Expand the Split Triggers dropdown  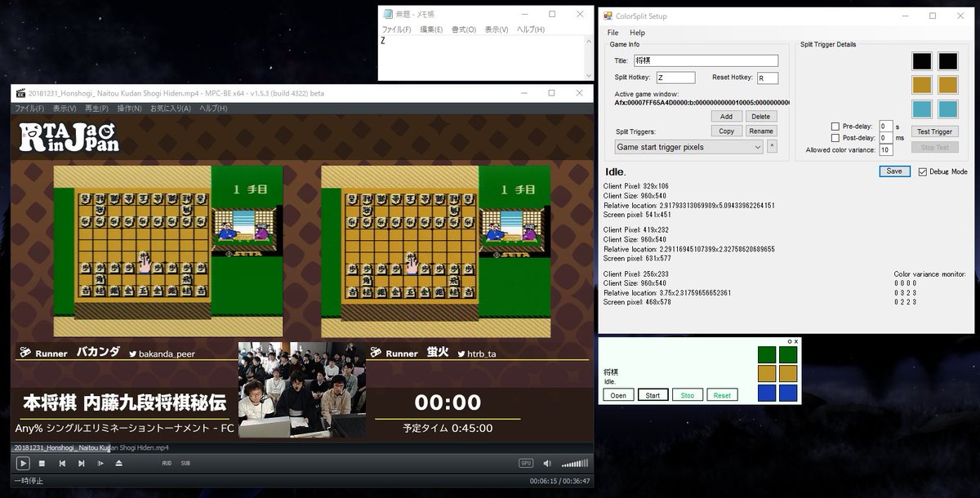(689, 147)
